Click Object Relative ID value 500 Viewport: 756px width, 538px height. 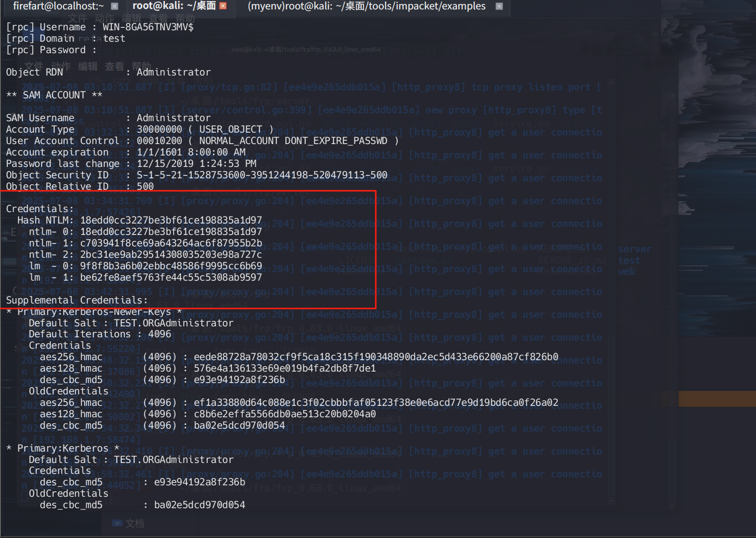pos(145,186)
